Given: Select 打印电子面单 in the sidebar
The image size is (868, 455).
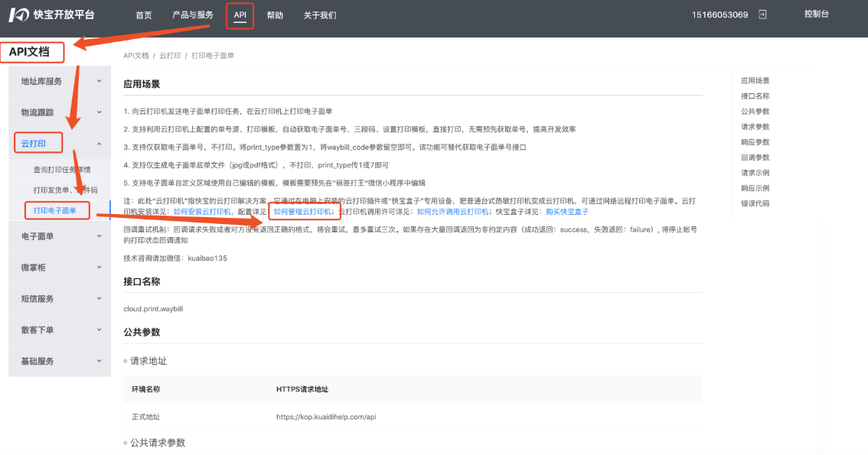Looking at the screenshot, I should (55, 210).
